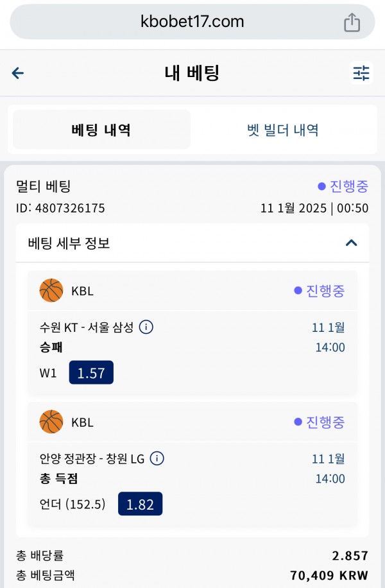This screenshot has width=385, height=588.
Task: Tap the 멀티 베팅 진행중 status indicator
Action: (343, 186)
